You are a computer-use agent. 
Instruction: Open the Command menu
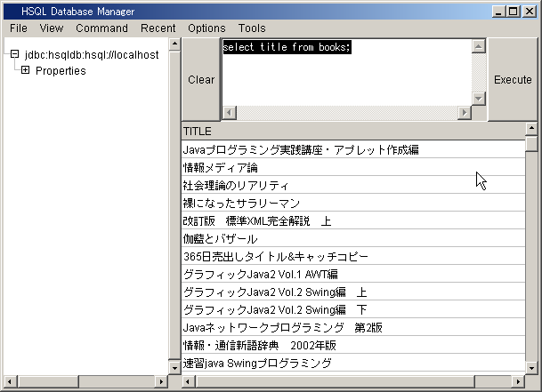[101, 28]
